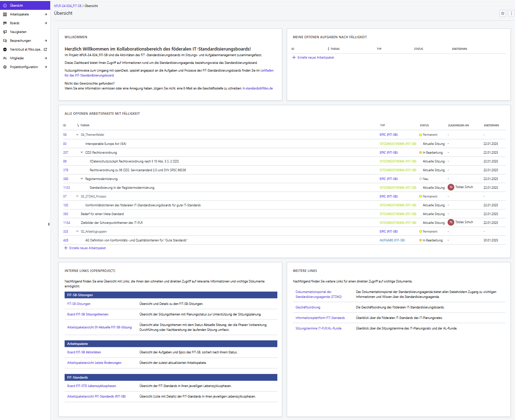515x420 pixels.
Task: Click STATUS header in Alle offenen Arbeitspakete table
Action: 424,126
